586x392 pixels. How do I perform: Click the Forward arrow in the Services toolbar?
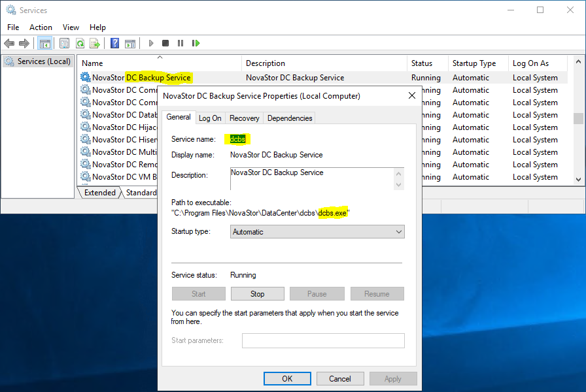[24, 43]
